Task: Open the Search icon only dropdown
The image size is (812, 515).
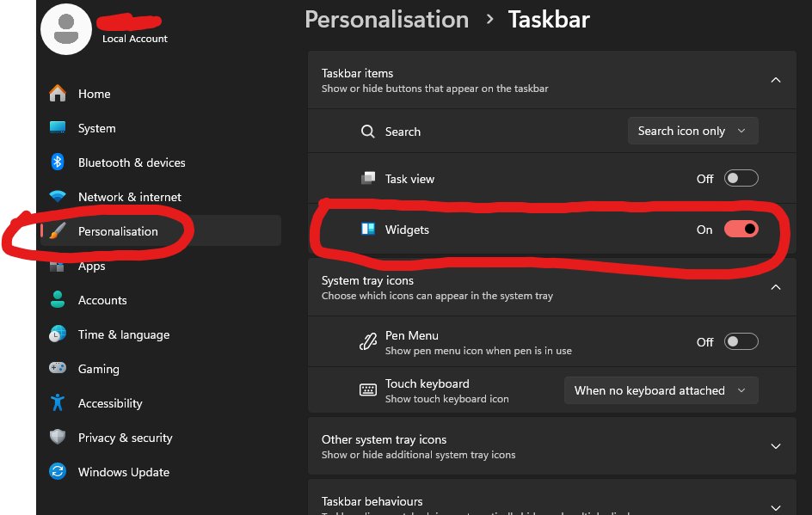Action: point(692,131)
